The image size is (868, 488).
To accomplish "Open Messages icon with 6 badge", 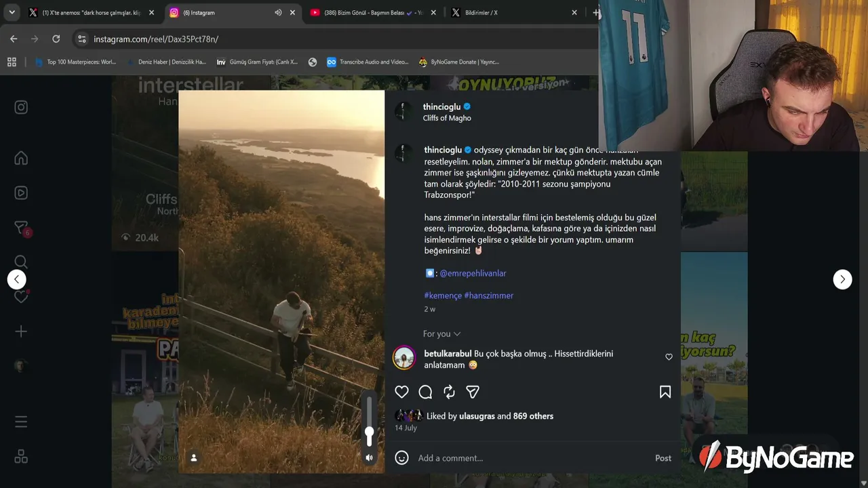I will 21,228.
